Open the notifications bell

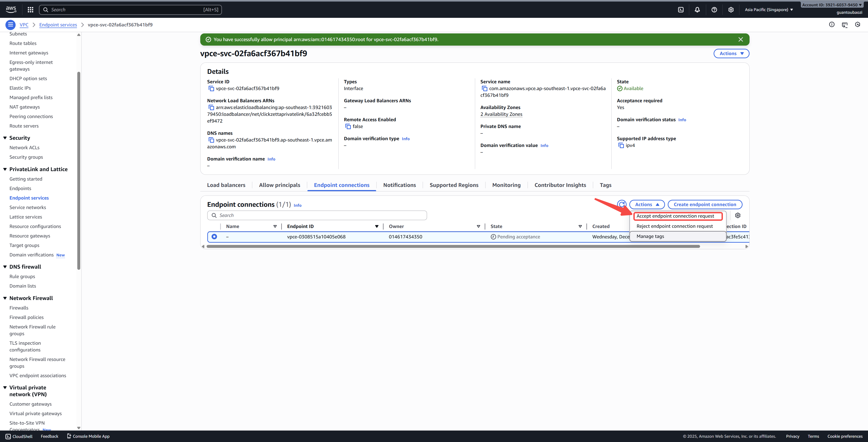pyautogui.click(x=697, y=10)
